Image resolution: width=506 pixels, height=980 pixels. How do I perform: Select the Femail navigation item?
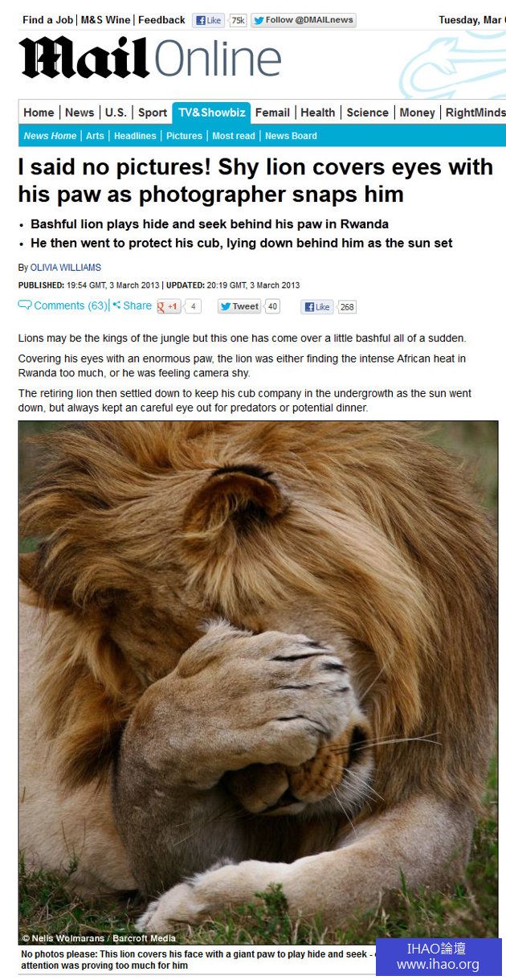(272, 113)
